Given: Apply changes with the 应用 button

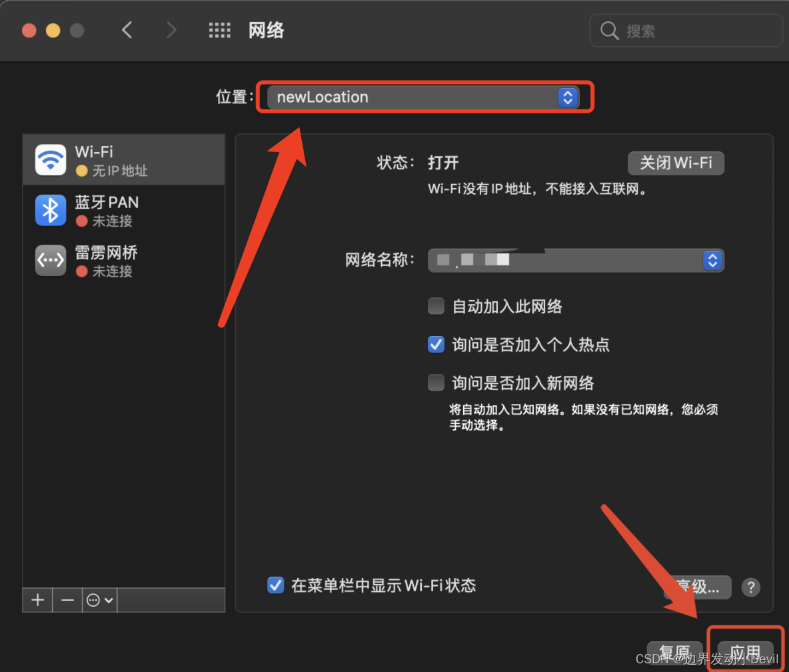Looking at the screenshot, I should coord(744,652).
